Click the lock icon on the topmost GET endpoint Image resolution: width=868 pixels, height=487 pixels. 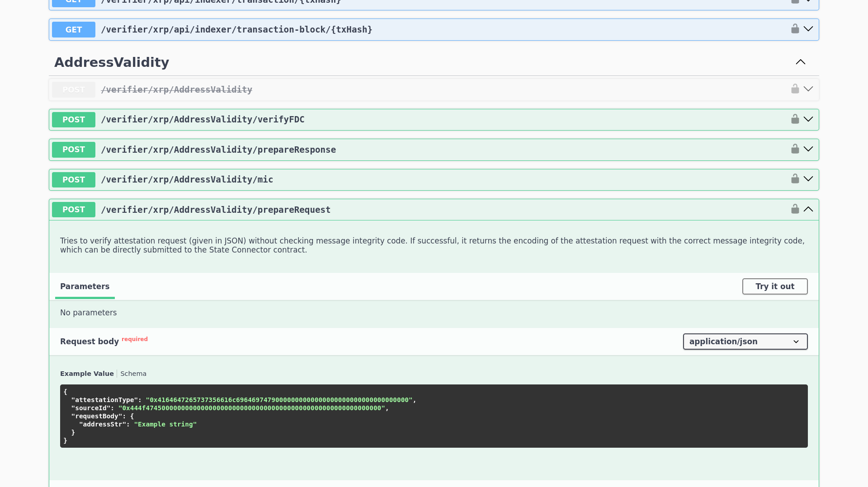coord(795,1)
